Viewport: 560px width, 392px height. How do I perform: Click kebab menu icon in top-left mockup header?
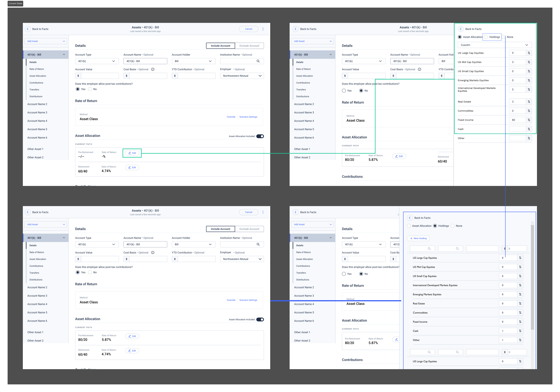click(x=263, y=29)
